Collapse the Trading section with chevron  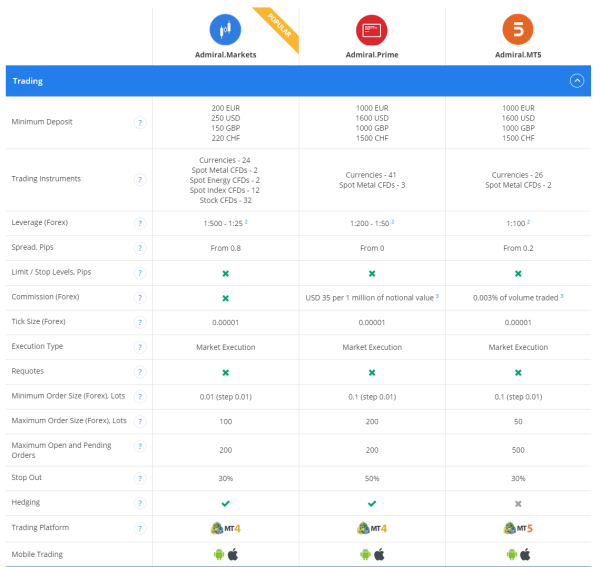click(577, 81)
